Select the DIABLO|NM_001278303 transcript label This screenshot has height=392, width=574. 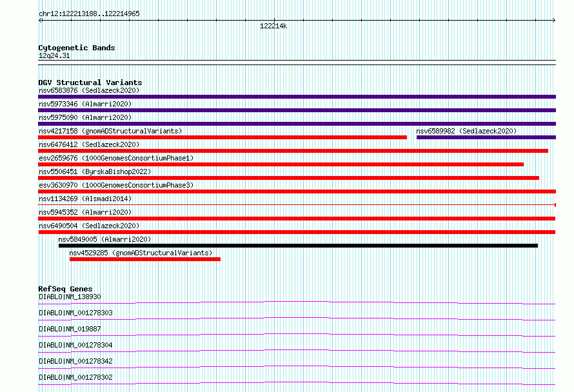pyautogui.click(x=75, y=313)
